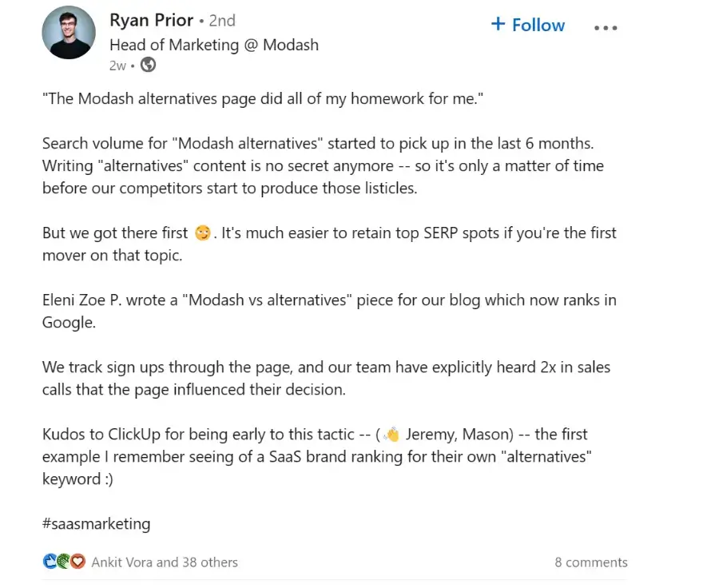The height and width of the screenshot is (588, 703).
Task: Click the globe public visibility icon
Action: (146, 66)
